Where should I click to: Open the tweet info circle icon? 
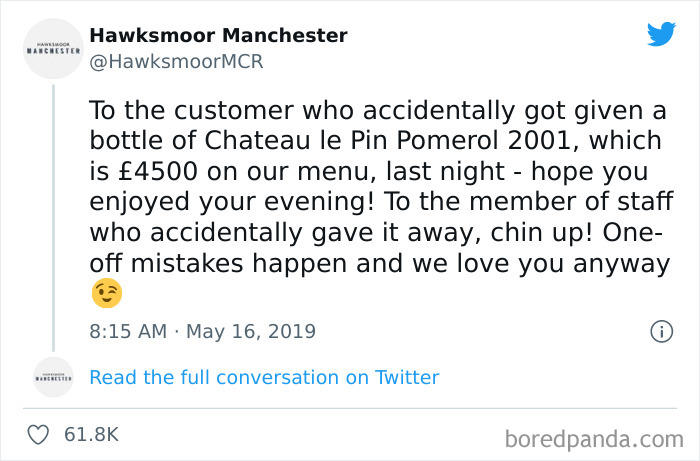pos(661,331)
